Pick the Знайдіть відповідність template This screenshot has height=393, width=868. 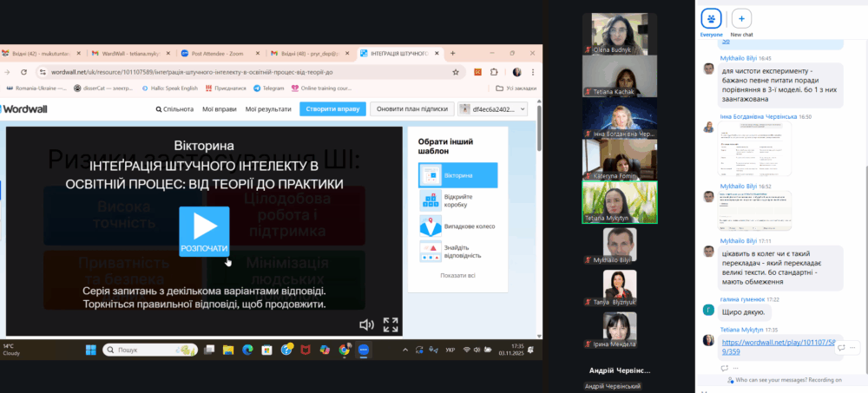[x=457, y=252]
